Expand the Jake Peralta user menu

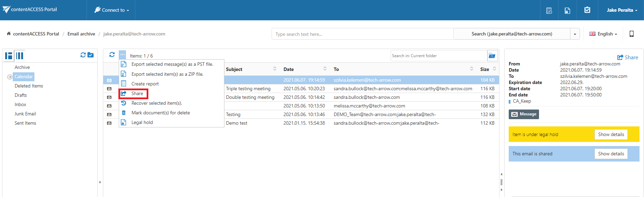[x=622, y=10]
